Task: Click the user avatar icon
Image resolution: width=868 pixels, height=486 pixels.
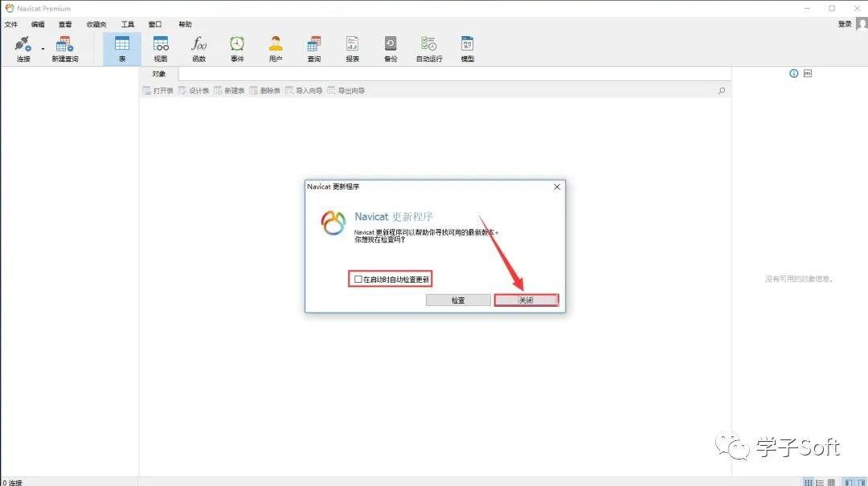Action: click(x=862, y=24)
